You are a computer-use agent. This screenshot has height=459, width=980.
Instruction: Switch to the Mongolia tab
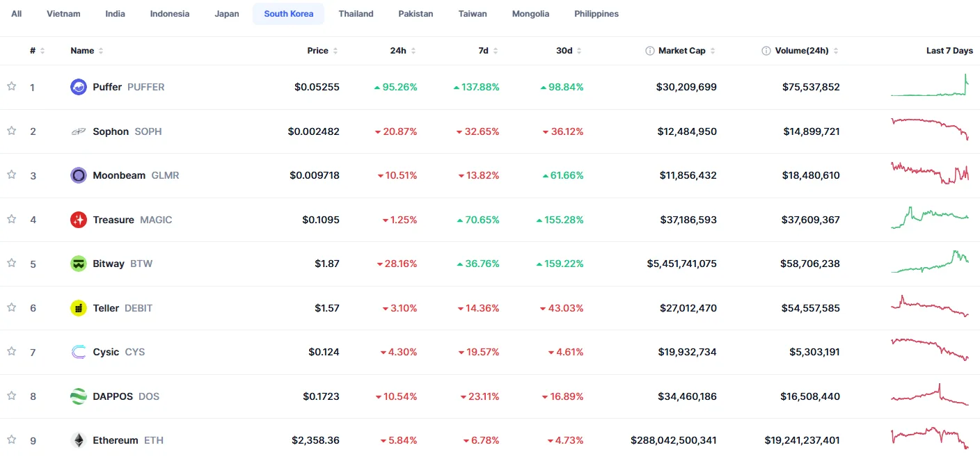point(530,14)
